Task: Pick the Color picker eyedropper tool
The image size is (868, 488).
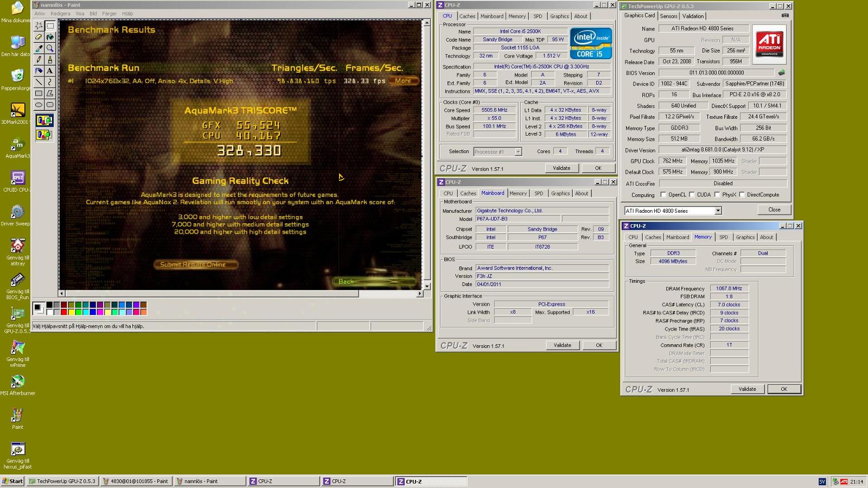Action: 39,48
